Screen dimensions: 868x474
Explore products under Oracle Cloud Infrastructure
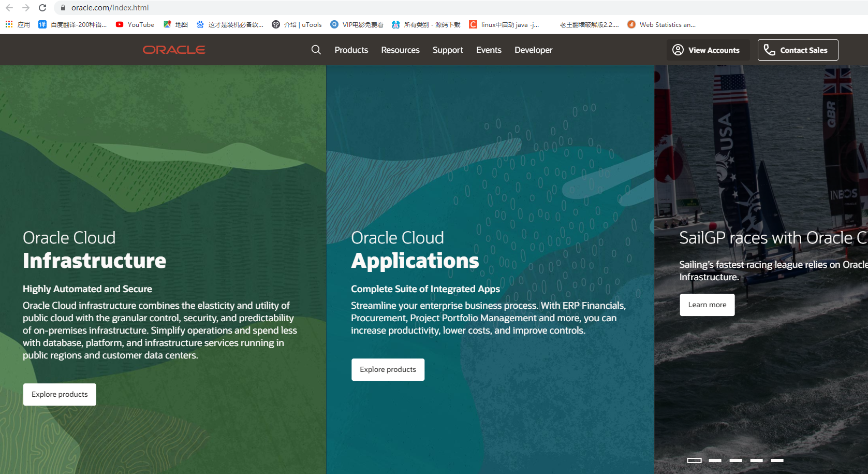(60, 394)
